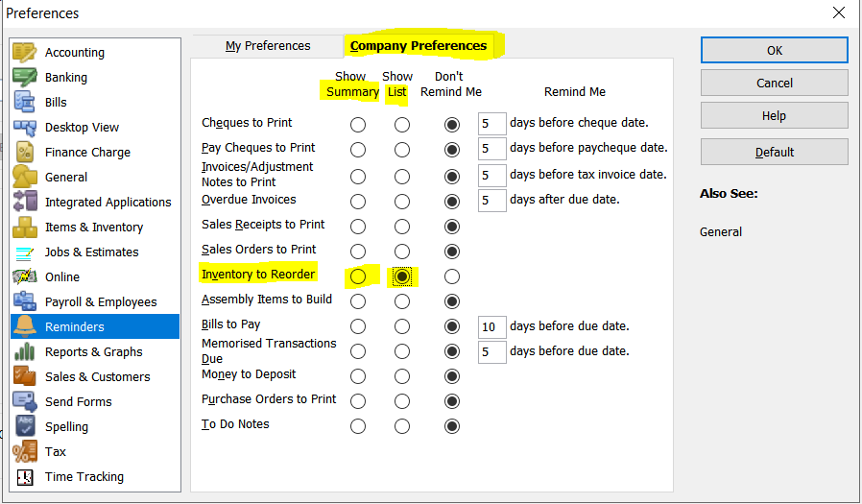Open the General link under Also See
Viewport: 862px width, 504px height.
tap(721, 231)
